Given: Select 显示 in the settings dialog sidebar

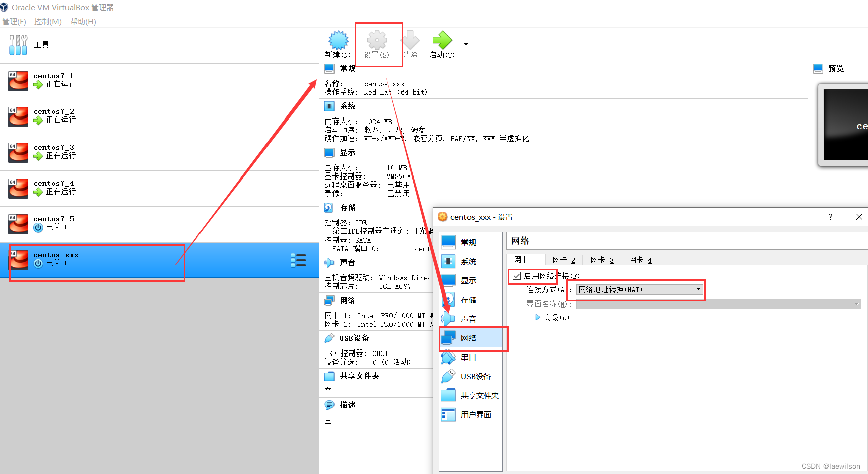Looking at the screenshot, I should 471,280.
